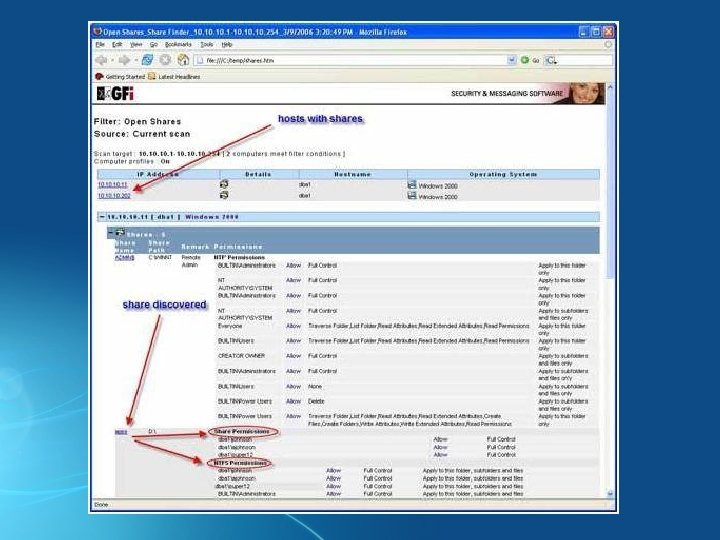
Task: Click the 'None' permission for BUILTIN\Users
Action: [x=315, y=387]
